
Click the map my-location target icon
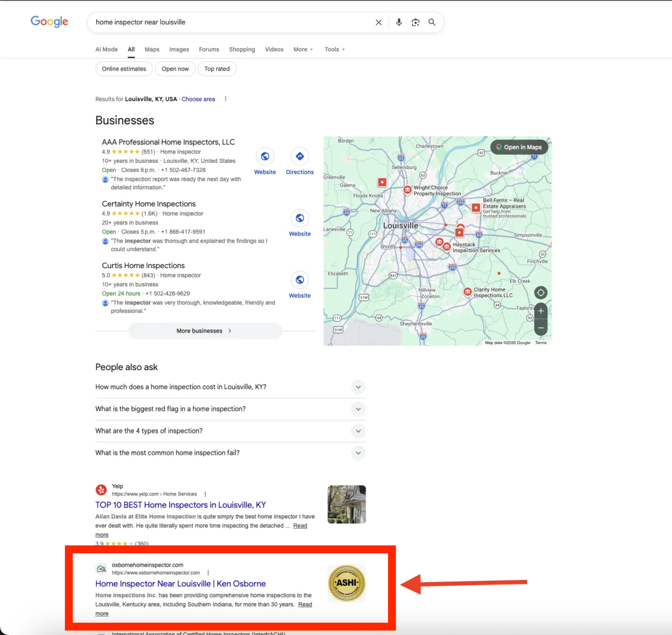pyautogui.click(x=540, y=292)
